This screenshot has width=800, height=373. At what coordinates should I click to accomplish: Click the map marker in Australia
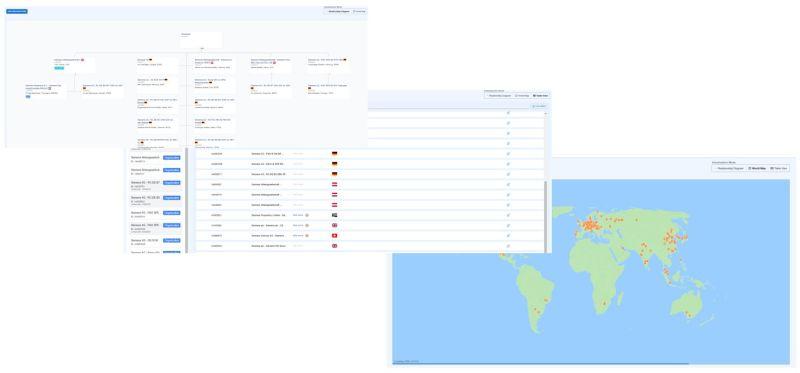pos(688,313)
